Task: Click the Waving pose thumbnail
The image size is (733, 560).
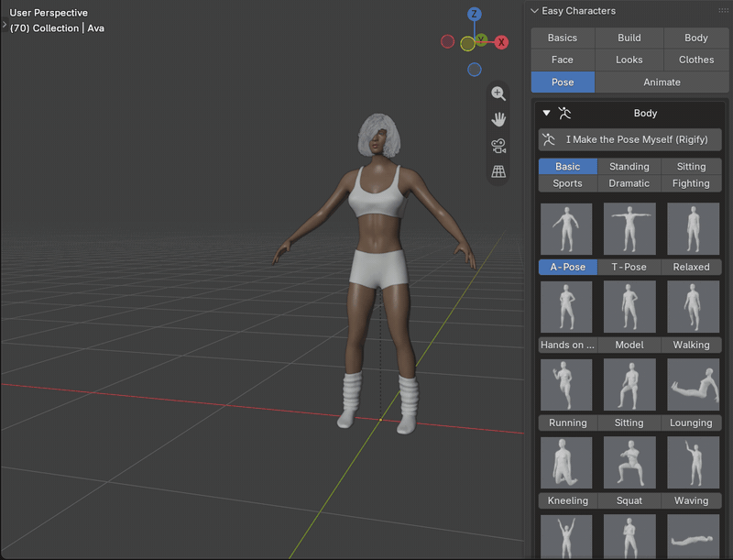Action: (694, 463)
